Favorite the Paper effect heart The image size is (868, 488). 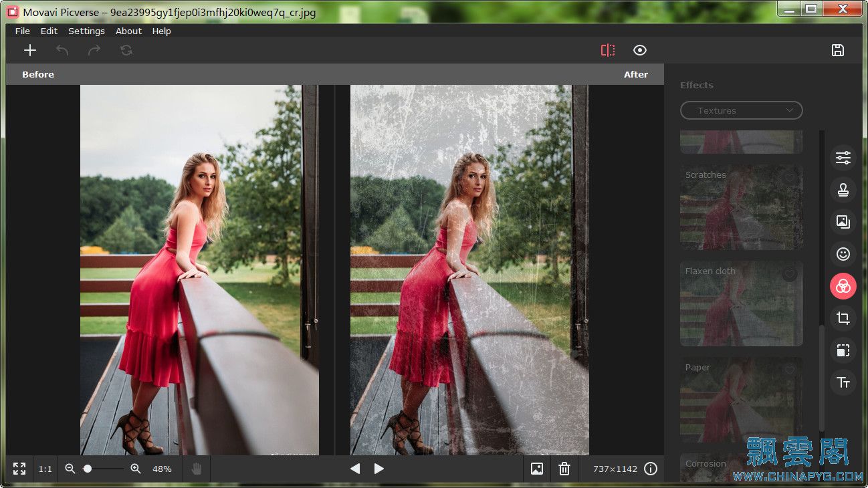point(790,370)
